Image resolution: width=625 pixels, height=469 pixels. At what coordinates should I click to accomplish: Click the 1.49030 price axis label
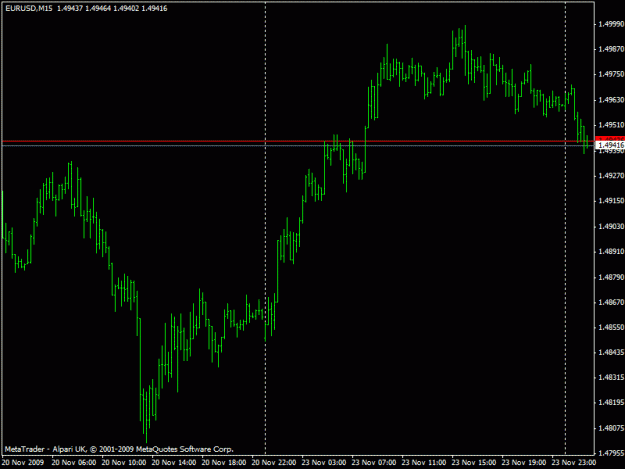point(611,226)
